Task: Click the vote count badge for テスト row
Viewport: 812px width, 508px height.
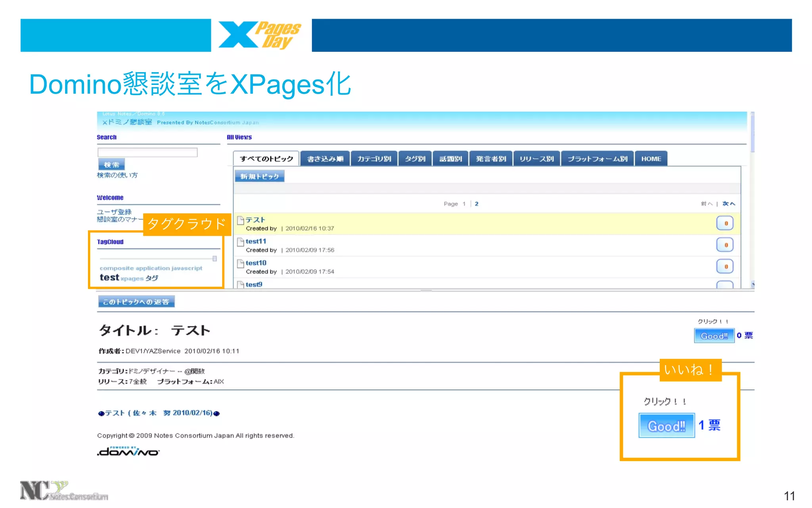Action: click(x=725, y=223)
